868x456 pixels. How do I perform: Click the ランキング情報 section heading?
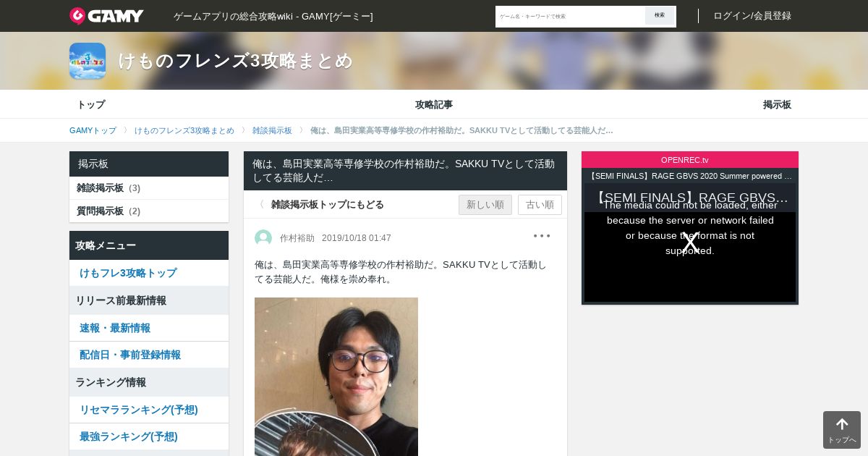click(149, 382)
